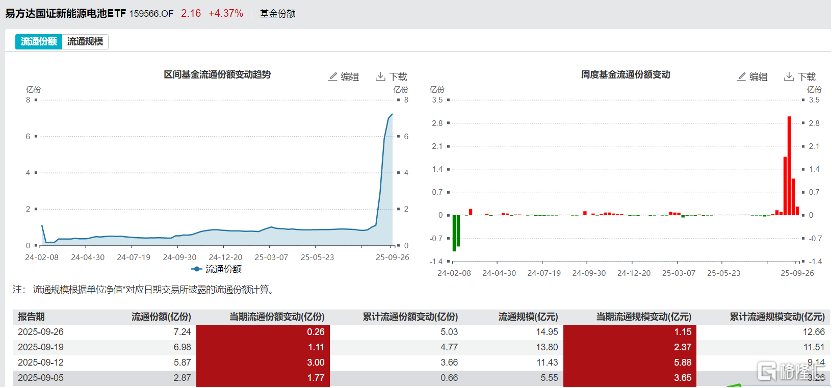
Task: Click the left chart title 区间基金流通份额变动趋势
Action: (x=217, y=75)
